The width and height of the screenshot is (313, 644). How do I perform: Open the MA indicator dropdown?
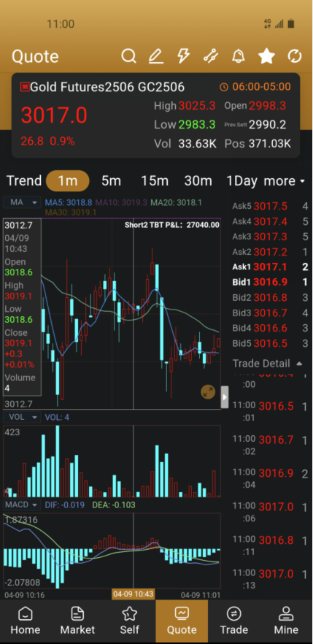click(22, 202)
